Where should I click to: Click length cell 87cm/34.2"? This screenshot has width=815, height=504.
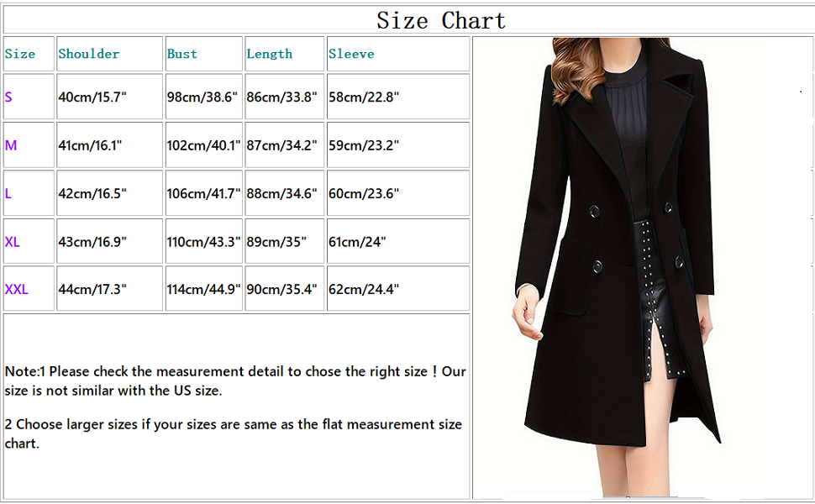284,145
